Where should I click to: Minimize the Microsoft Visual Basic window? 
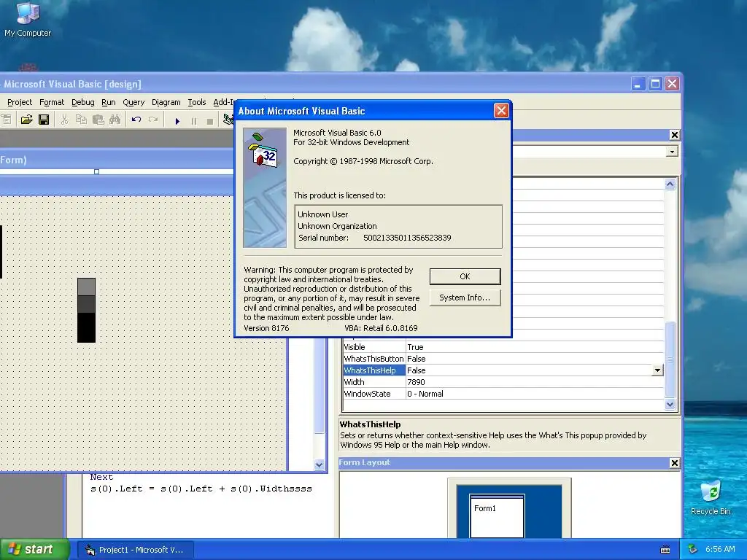pyautogui.click(x=638, y=84)
